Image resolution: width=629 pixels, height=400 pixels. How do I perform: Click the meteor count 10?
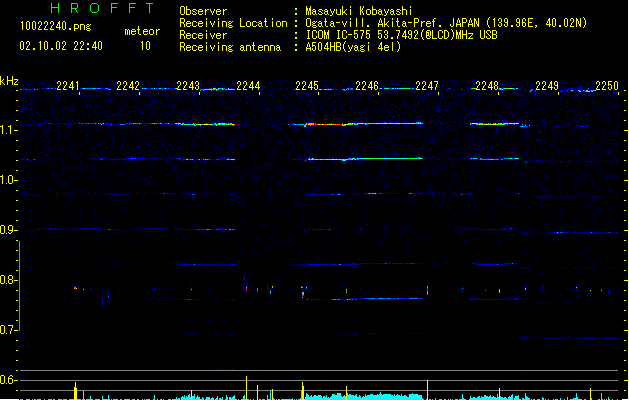click(x=145, y=46)
